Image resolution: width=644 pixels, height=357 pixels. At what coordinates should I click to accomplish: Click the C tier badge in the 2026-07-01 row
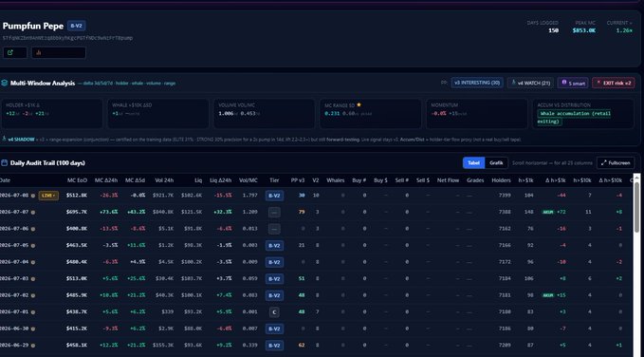[274, 312]
